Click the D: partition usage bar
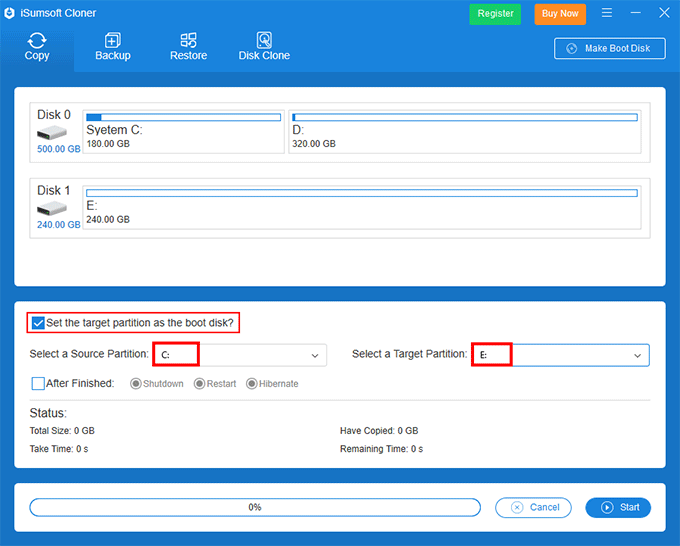Screen dimensions: 680x546 [465, 117]
